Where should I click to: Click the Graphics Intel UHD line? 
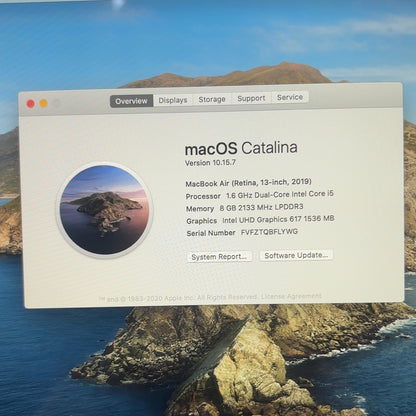click(x=260, y=220)
